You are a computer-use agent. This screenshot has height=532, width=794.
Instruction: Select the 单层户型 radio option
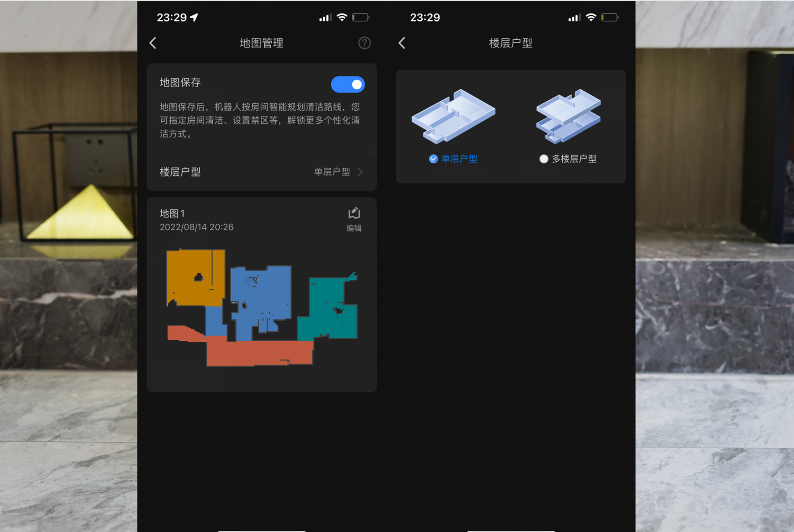[433, 159]
